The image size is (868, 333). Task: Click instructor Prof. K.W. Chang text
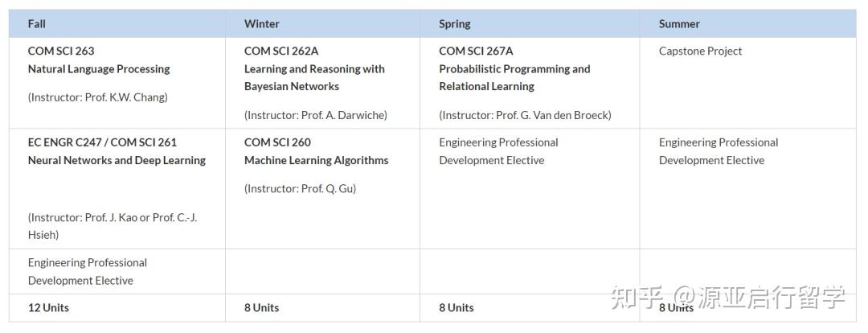pyautogui.click(x=98, y=97)
